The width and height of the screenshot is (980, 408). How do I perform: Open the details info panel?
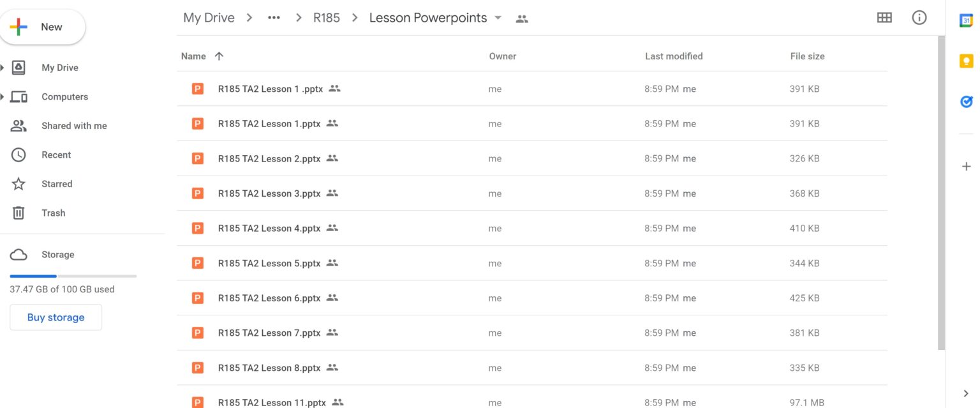pyautogui.click(x=919, y=17)
